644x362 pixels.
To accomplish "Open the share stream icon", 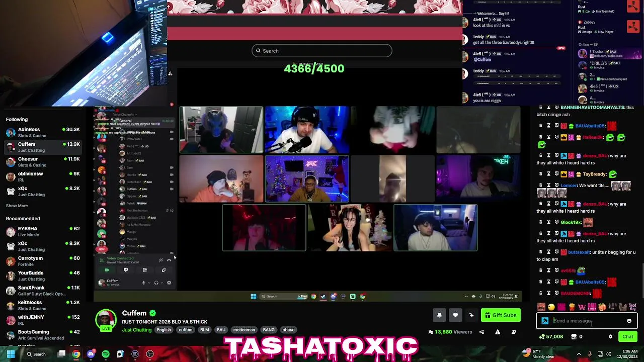I will pos(481,332).
